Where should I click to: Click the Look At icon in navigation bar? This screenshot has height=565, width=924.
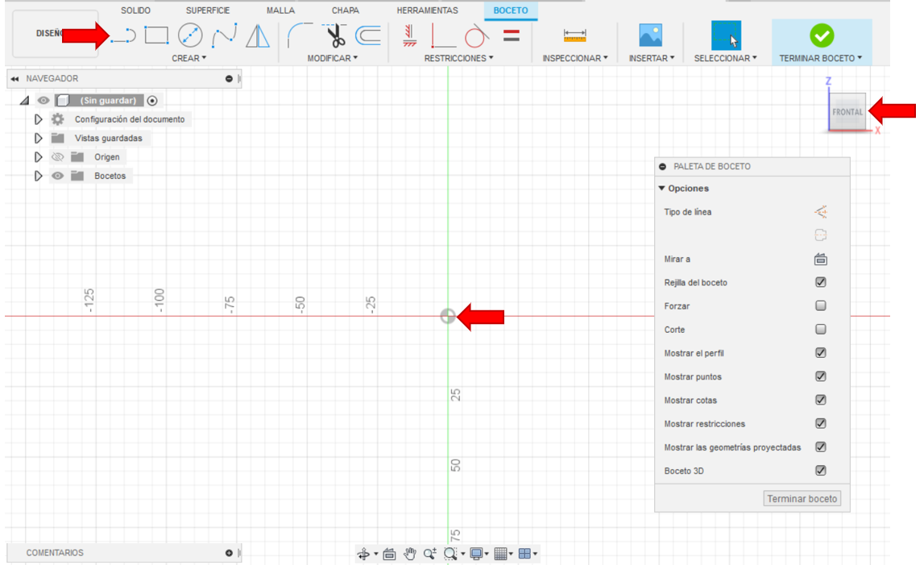(389, 553)
